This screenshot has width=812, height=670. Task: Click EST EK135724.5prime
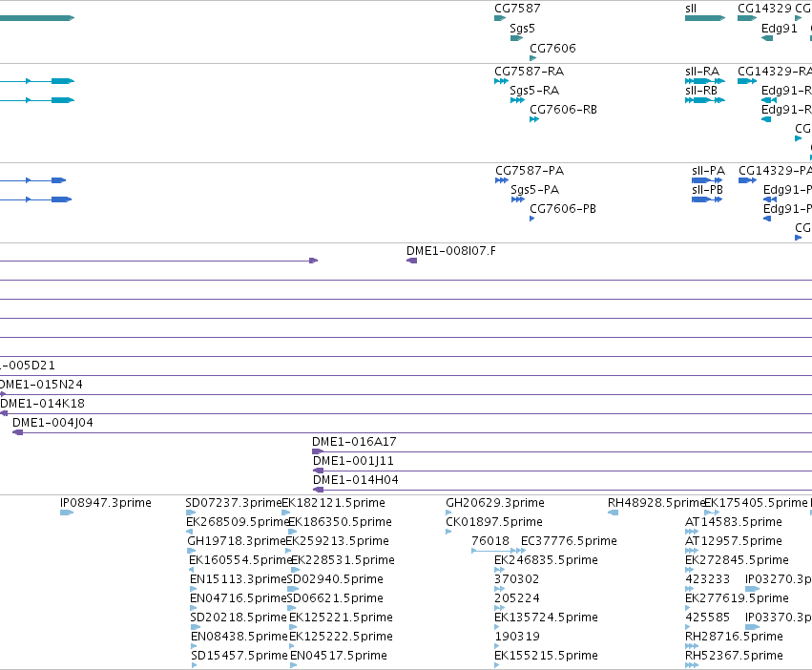[x=547, y=618]
